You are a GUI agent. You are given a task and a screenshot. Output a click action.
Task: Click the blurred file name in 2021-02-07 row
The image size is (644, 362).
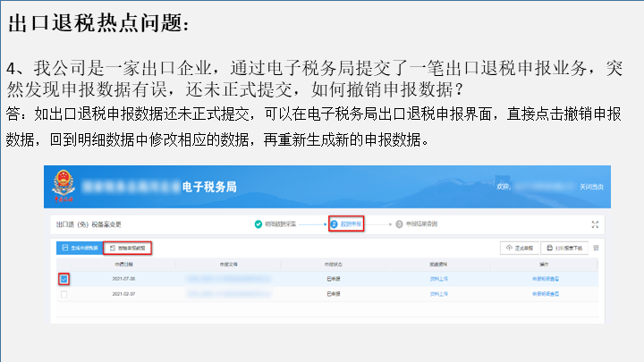[x=229, y=294]
